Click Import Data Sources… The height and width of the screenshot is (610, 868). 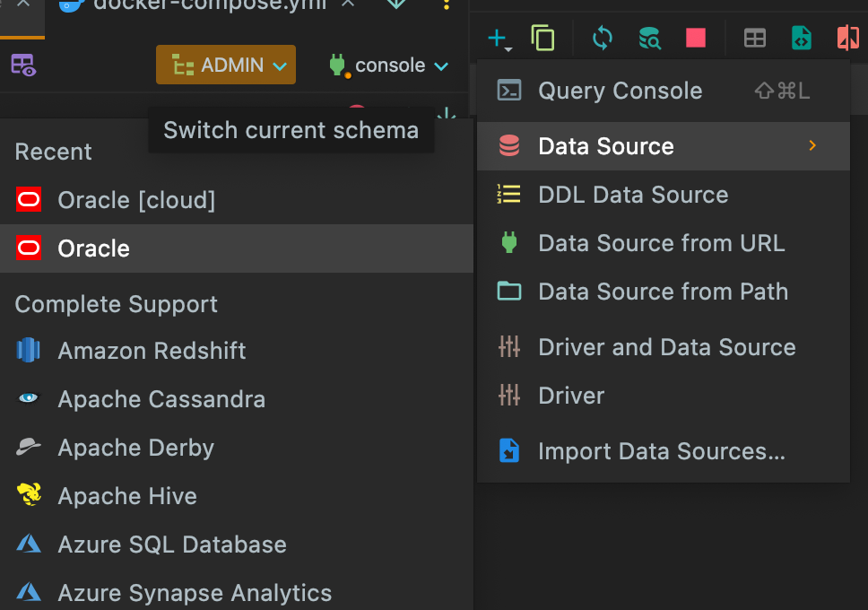[x=664, y=451]
